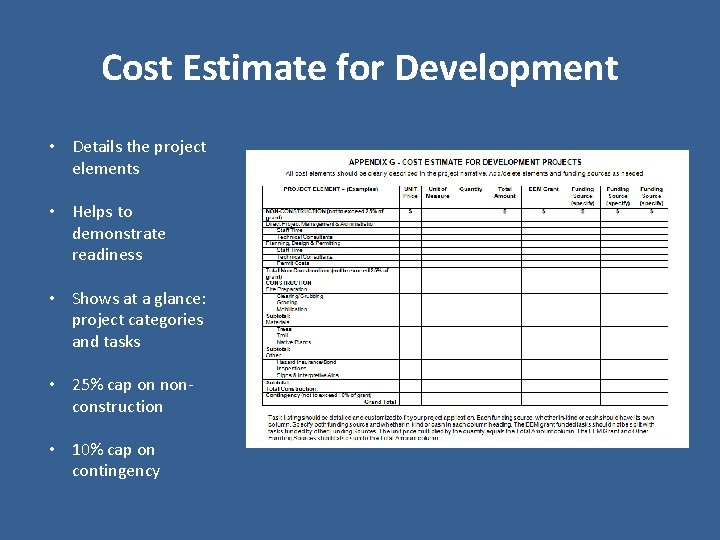This screenshot has width=720, height=540.
Task: Click the footnote paragraph below the table
Action: pos(461,428)
